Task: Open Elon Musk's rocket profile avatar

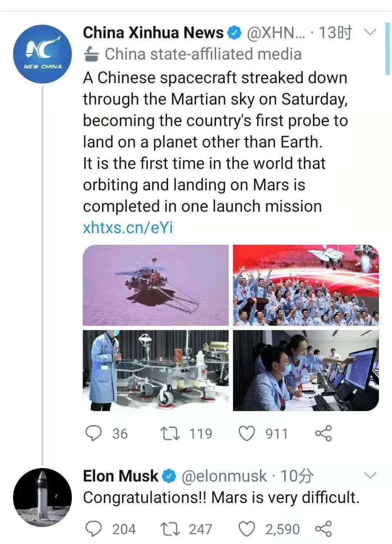Action: (x=42, y=497)
